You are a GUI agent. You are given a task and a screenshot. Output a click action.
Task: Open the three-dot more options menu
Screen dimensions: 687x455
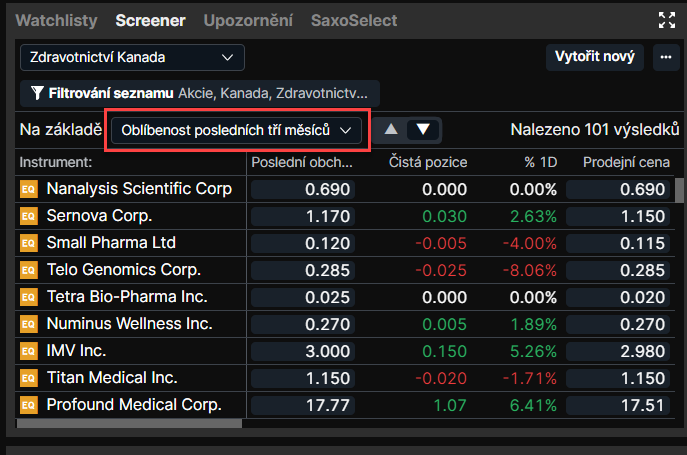pos(666,57)
